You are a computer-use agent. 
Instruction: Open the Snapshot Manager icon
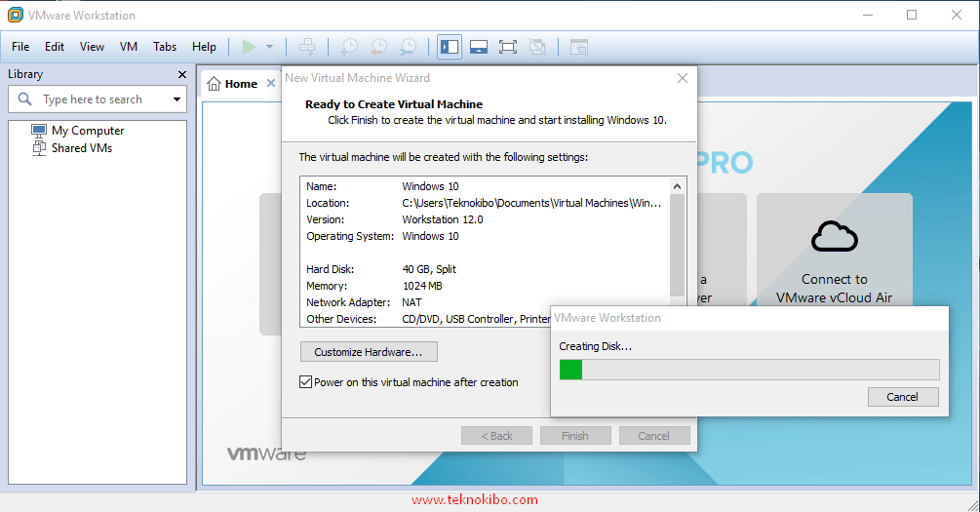pyautogui.click(x=409, y=47)
